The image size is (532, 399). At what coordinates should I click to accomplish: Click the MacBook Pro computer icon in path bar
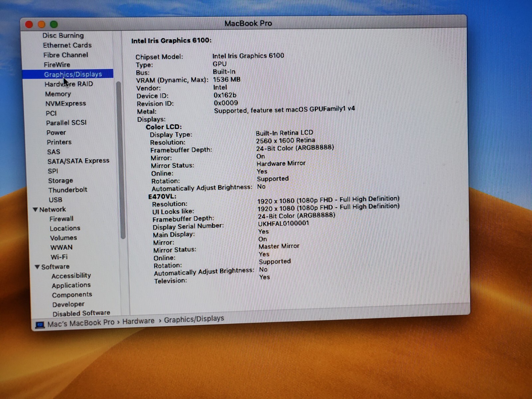tap(40, 325)
